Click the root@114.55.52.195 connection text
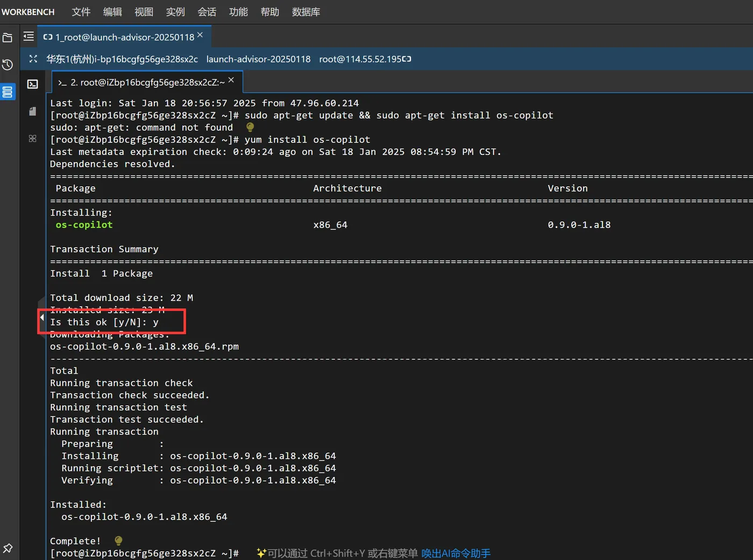The image size is (753, 560). coord(360,59)
